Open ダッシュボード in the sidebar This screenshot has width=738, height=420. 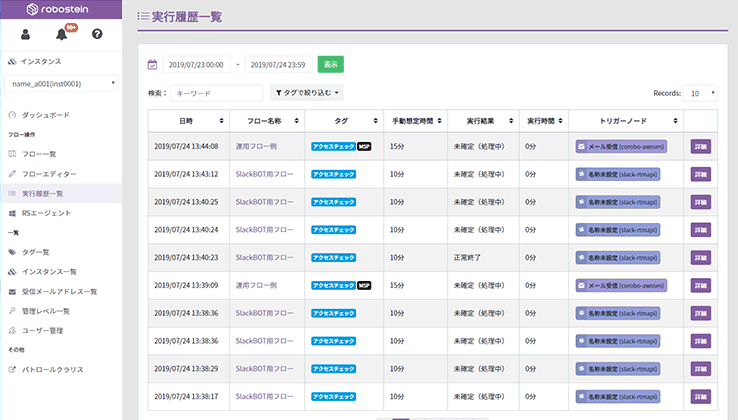point(46,115)
